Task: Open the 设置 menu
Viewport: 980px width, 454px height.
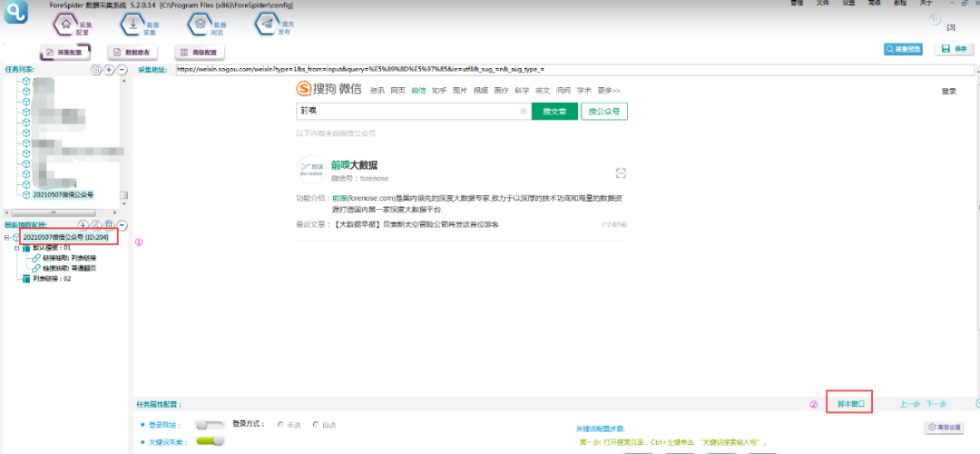Action: click(x=848, y=3)
